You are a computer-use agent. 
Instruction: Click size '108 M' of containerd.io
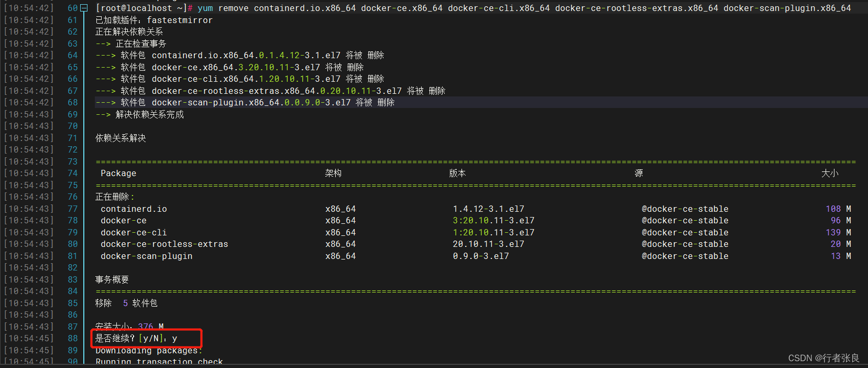click(x=839, y=209)
